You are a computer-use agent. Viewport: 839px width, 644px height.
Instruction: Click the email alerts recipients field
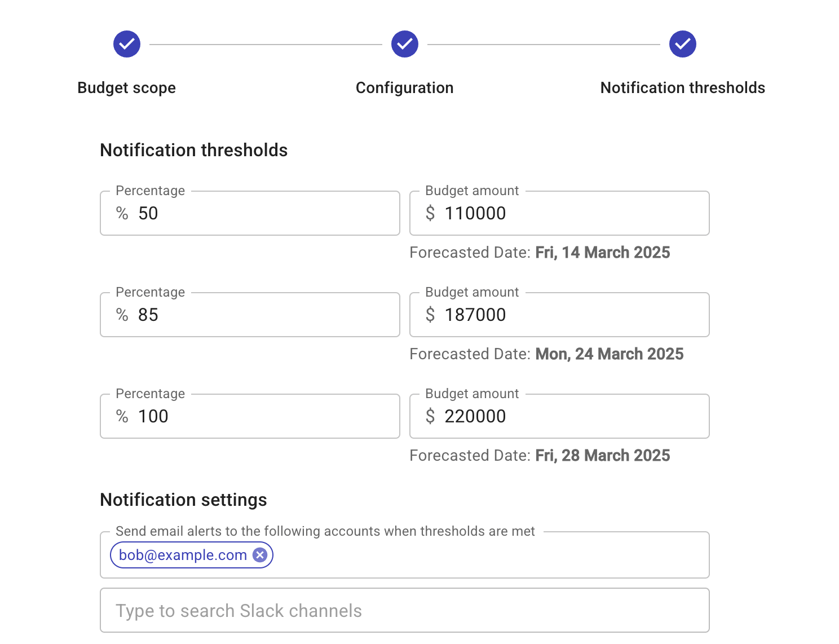click(x=451, y=555)
